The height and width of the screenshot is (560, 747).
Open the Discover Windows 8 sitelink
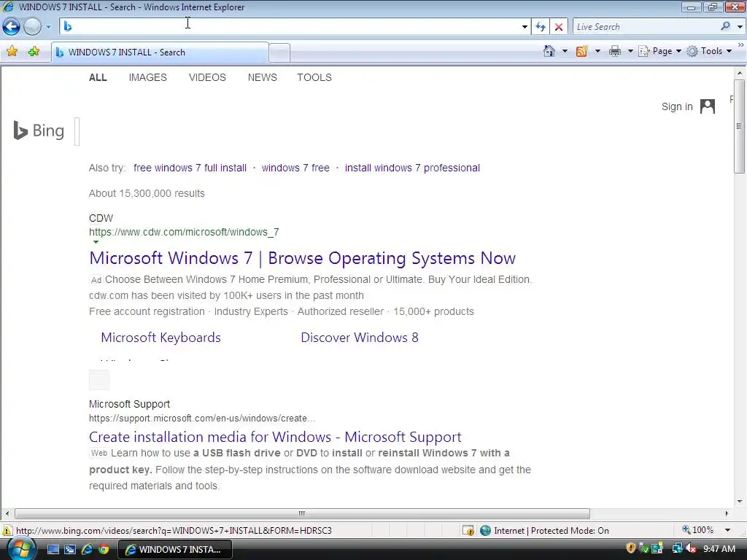pyautogui.click(x=359, y=337)
